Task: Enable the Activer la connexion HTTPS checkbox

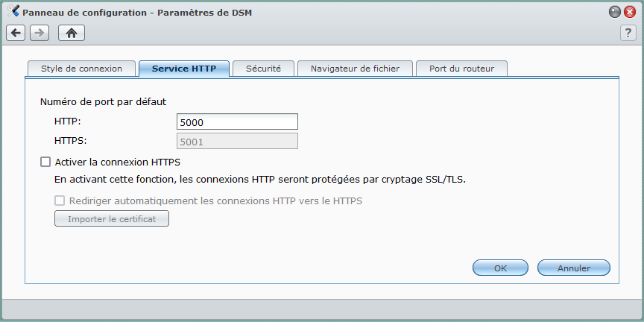Action: 45,162
